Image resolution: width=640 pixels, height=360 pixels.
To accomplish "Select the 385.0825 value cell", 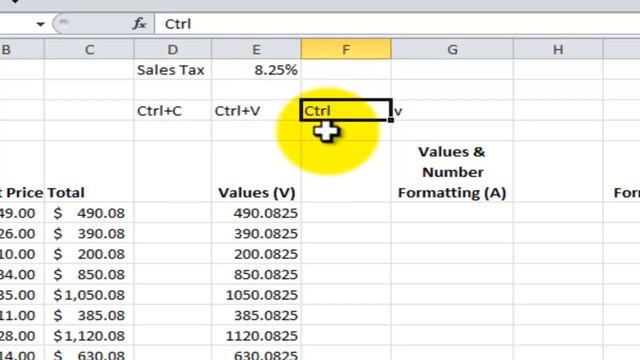I will tap(256, 315).
